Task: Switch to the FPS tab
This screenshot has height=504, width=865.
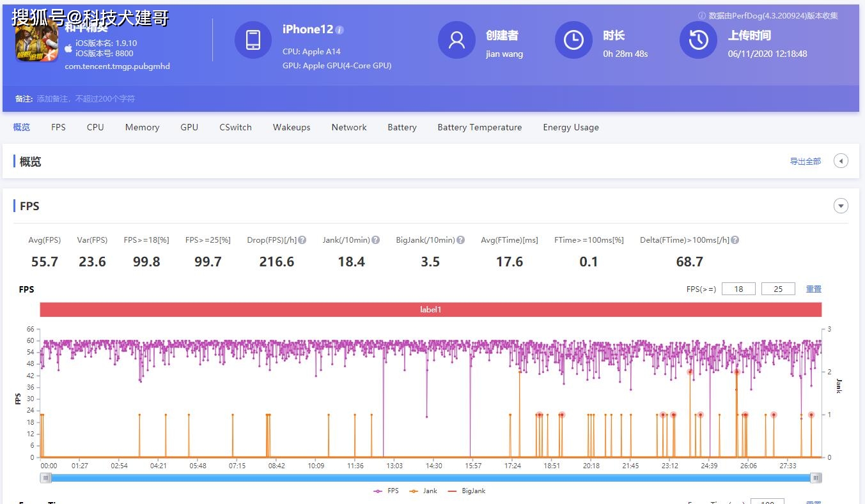Action: click(x=58, y=127)
